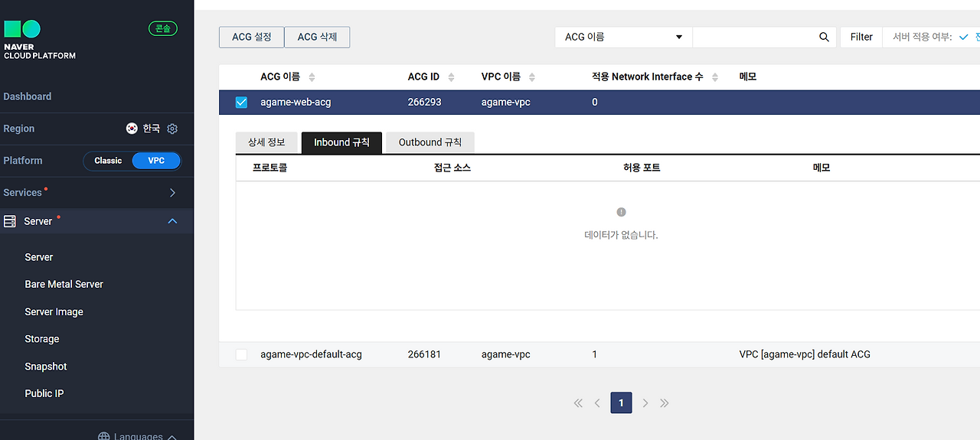Click the Naver Cloud Platform logo
Screen dimensions: 980x440
tap(40, 40)
